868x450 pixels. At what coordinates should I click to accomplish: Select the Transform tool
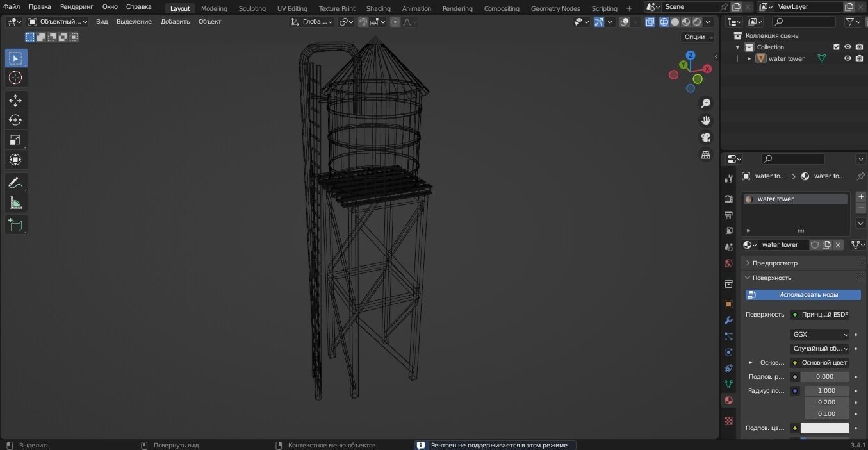16,160
